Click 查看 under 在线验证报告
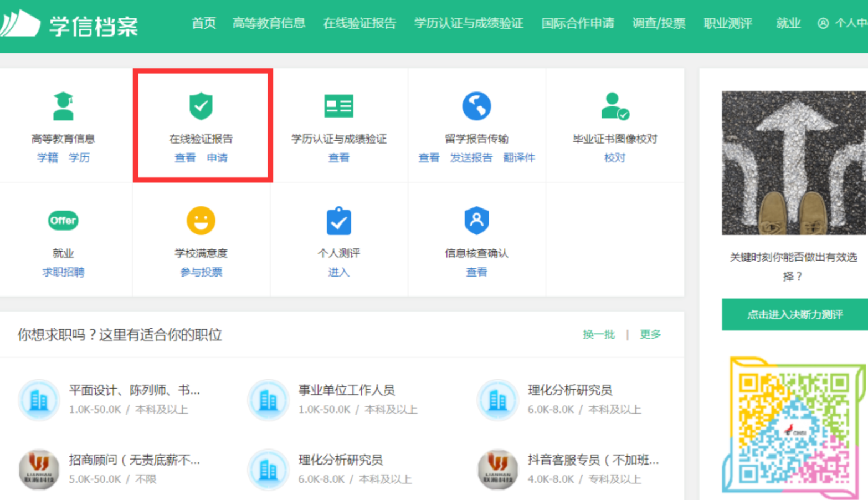The height and width of the screenshot is (500, 868). point(185,157)
